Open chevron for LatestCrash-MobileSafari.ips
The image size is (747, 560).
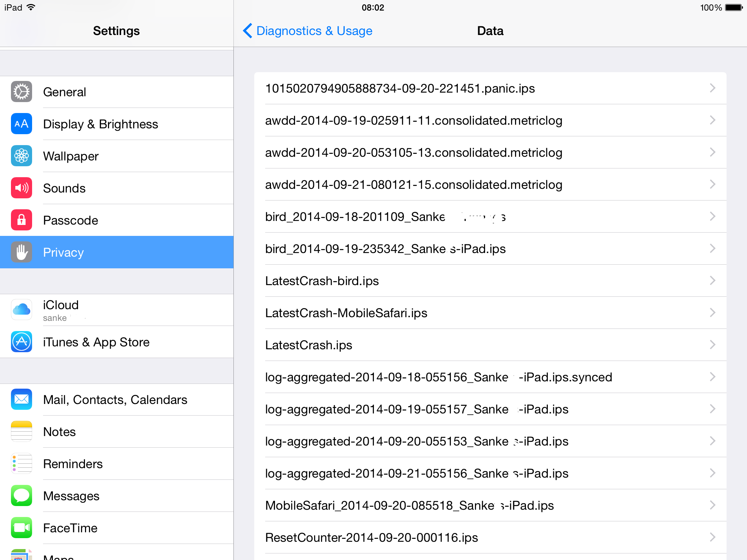(712, 313)
